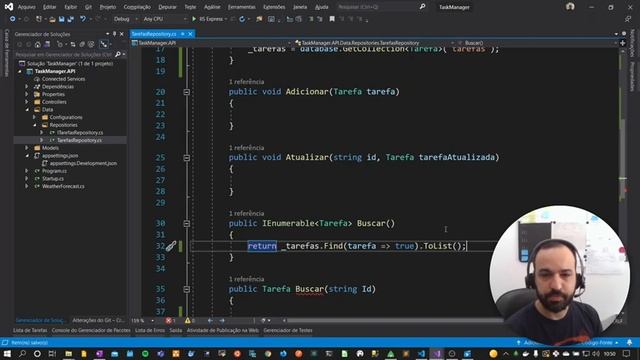Expand Dependências node
The image size is (640, 360).
click(x=27, y=87)
